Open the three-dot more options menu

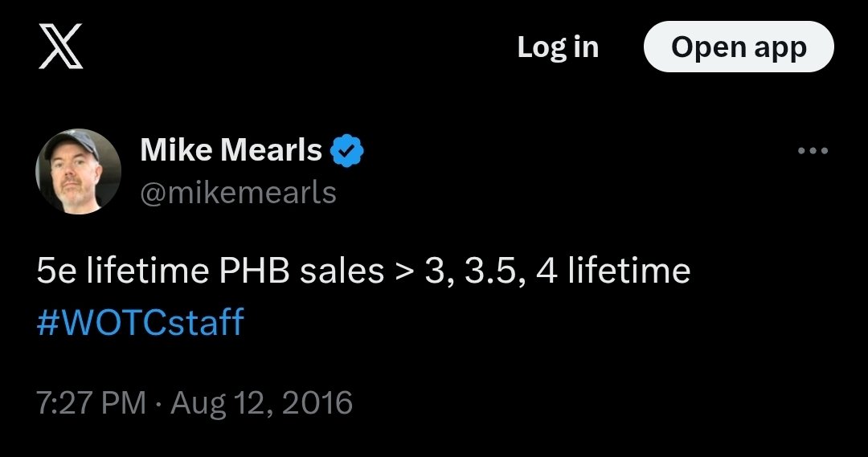click(x=812, y=151)
